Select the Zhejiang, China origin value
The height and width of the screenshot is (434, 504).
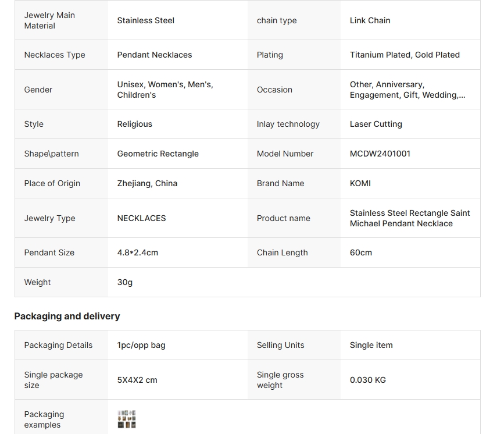147,183
